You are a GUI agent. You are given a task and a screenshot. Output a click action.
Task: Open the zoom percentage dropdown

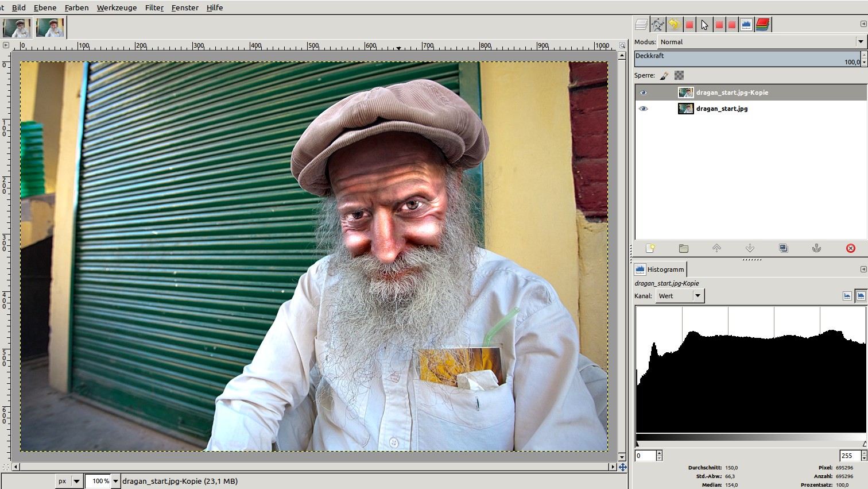pos(115,481)
